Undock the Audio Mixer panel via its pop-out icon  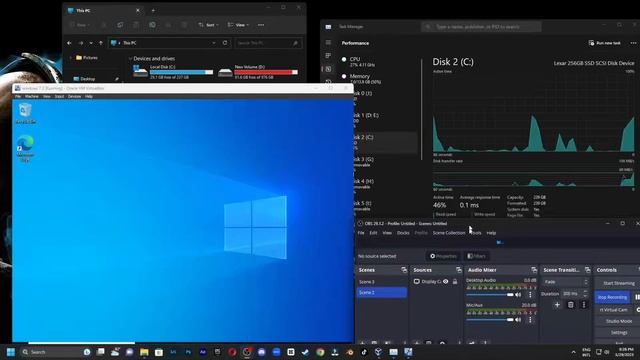[534, 270]
